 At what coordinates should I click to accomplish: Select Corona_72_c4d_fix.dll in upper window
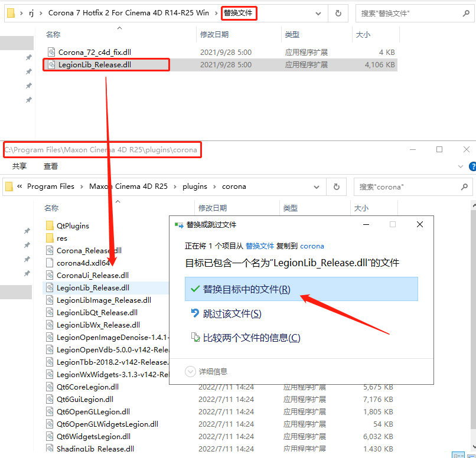tap(94, 52)
